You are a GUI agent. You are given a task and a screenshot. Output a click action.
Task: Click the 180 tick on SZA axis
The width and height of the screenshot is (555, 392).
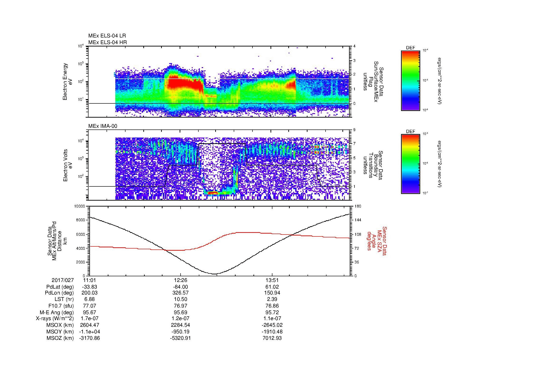(358, 206)
